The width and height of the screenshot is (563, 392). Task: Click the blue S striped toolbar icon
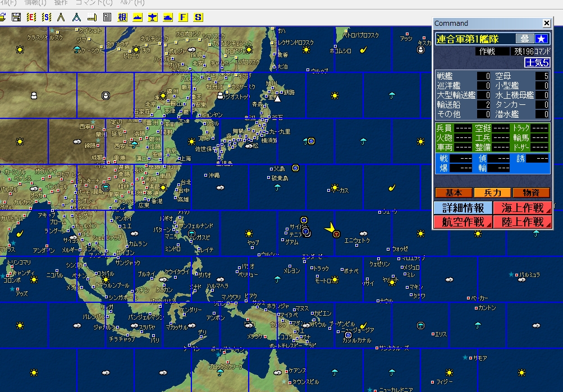[x=47, y=17]
